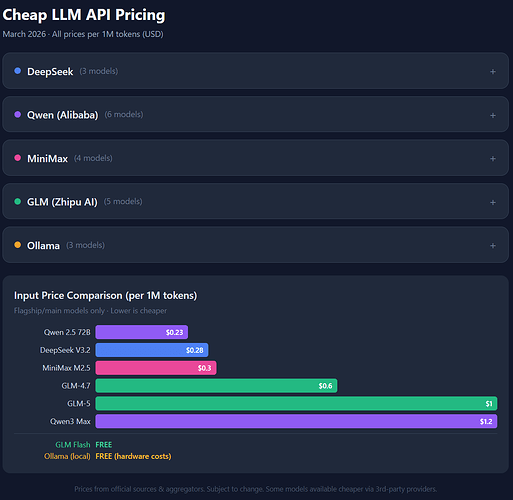Image resolution: width=513 pixels, height=500 pixels.
Task: Expand the MiniMax section plus icon
Action: (493, 159)
